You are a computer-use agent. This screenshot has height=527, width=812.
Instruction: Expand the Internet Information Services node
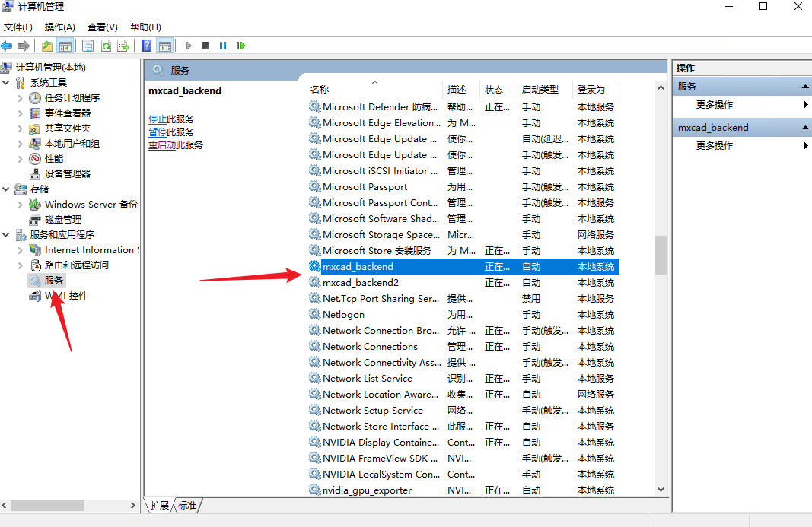click(21, 250)
